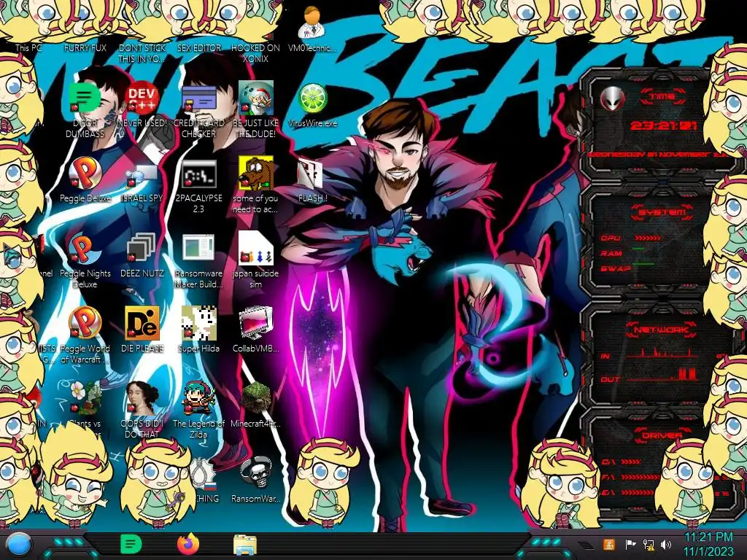Click the Start orb on the taskbar
747x560 pixels.
19,545
